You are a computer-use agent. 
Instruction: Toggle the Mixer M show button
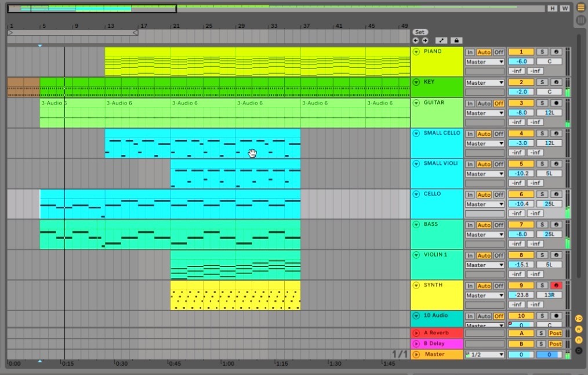pyautogui.click(x=579, y=340)
